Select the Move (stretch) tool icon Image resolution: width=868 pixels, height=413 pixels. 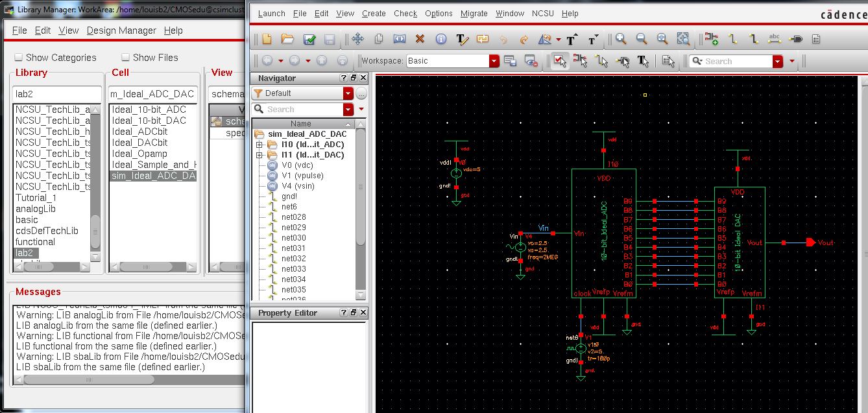[357, 40]
